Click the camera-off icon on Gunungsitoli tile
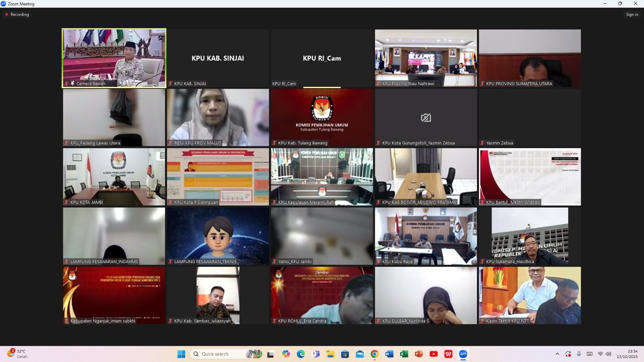The height and width of the screenshot is (362, 644). click(x=426, y=117)
